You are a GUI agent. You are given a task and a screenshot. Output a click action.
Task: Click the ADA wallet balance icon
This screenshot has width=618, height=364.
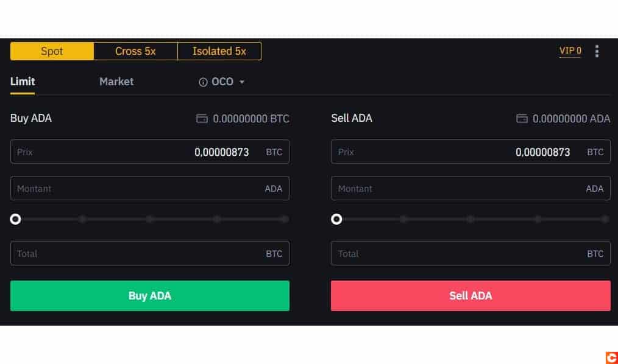[x=522, y=119]
